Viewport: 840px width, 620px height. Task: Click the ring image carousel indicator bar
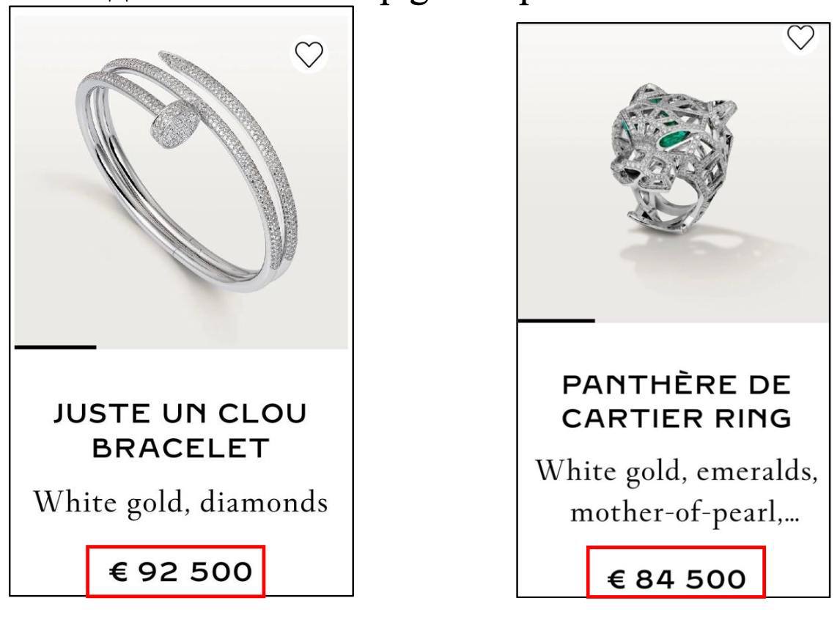click(556, 320)
